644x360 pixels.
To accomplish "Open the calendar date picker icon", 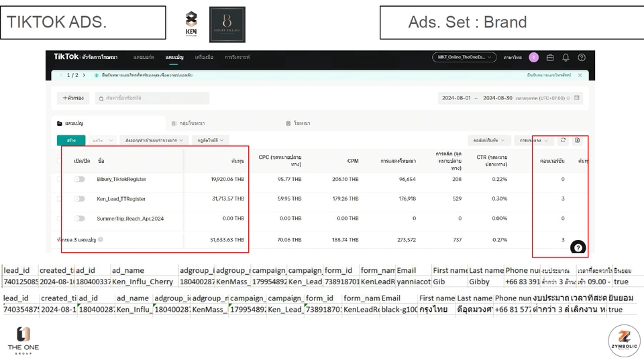I will 577,98.
